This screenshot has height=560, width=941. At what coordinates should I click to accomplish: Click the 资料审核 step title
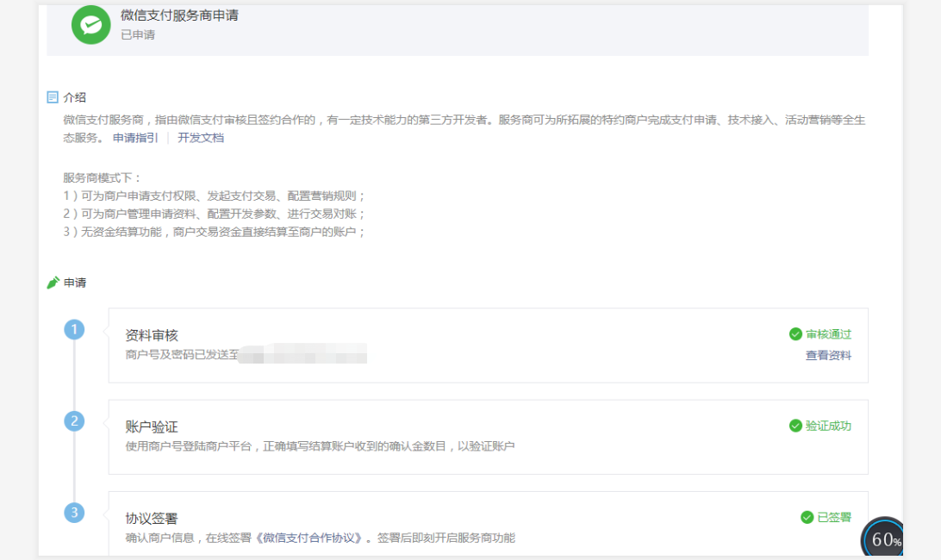pos(152,335)
